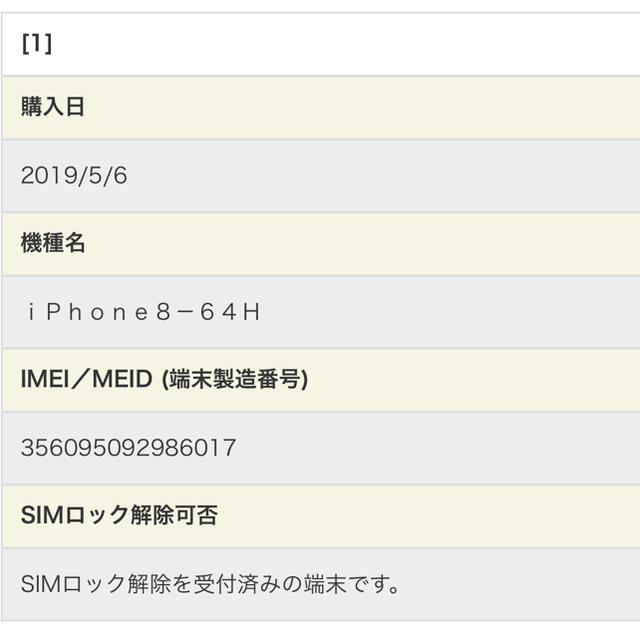
Task: Click the letter P in iPhone8 model text
Action: point(54,312)
